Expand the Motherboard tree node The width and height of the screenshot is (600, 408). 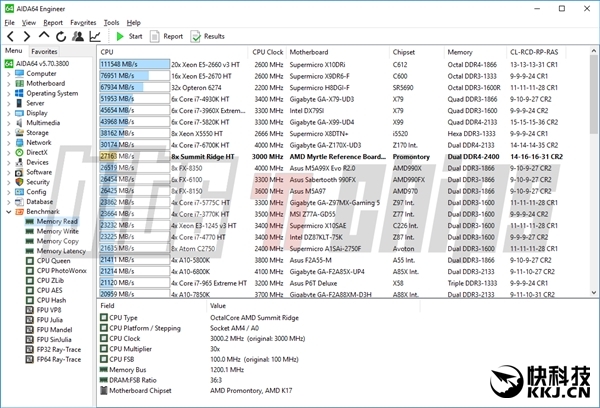click(9, 83)
